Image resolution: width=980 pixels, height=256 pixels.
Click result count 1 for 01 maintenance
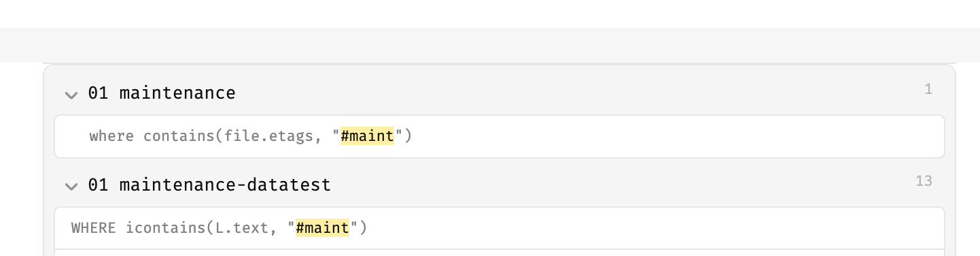tap(928, 89)
